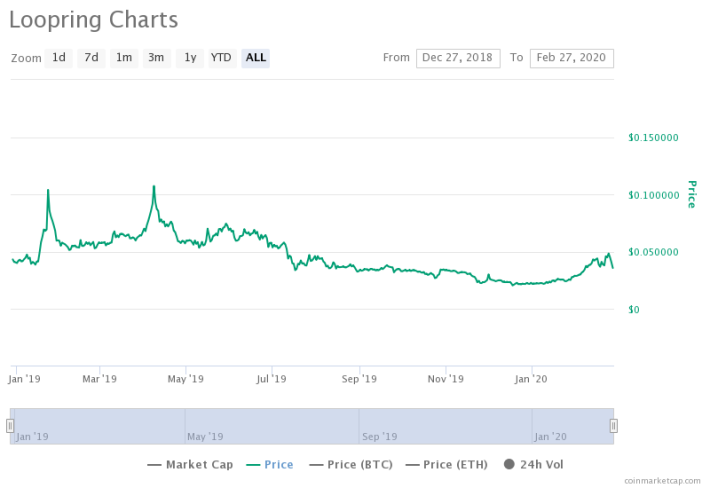
Task: Set zoom range to 7d
Action: pos(91,58)
